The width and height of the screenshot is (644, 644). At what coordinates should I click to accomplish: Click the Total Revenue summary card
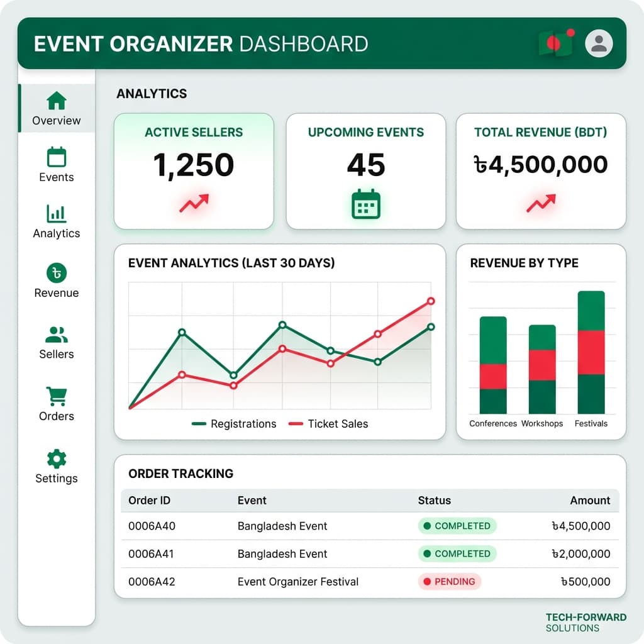(540, 170)
